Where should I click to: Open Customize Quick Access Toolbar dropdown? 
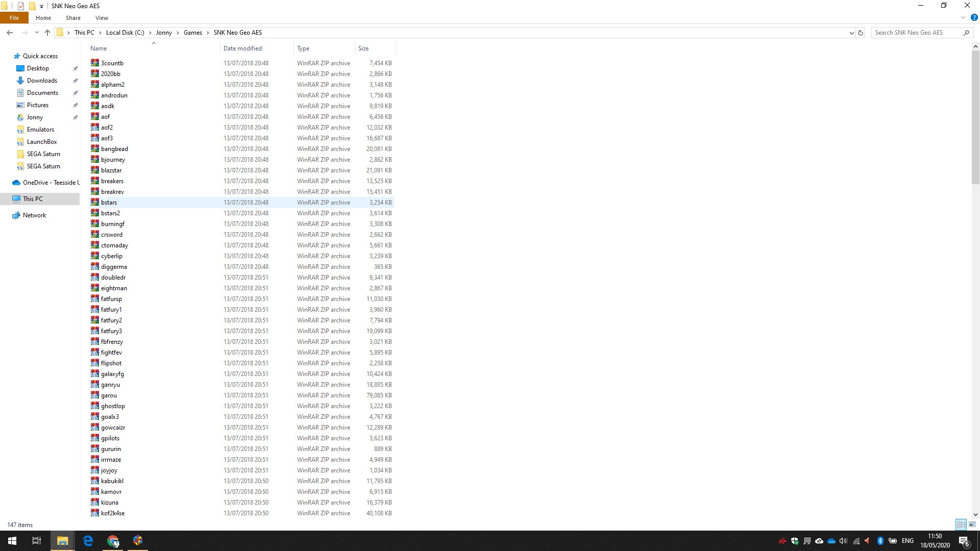(41, 7)
